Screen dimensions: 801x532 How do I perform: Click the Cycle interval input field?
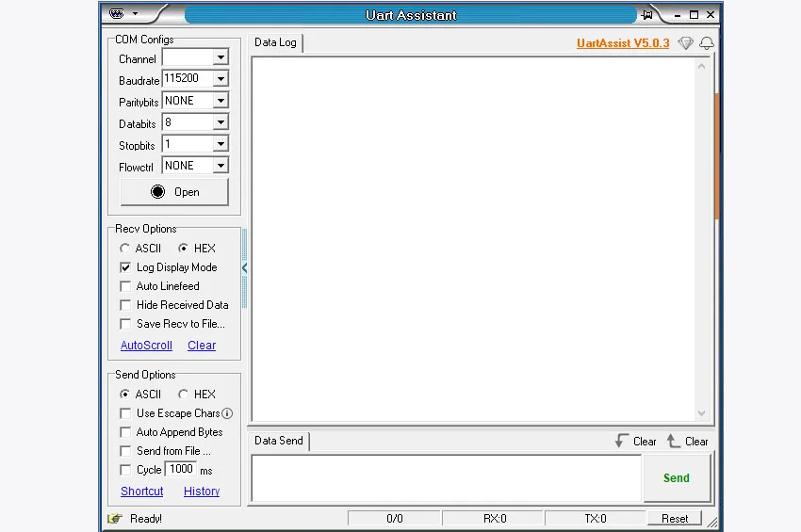[181, 469]
